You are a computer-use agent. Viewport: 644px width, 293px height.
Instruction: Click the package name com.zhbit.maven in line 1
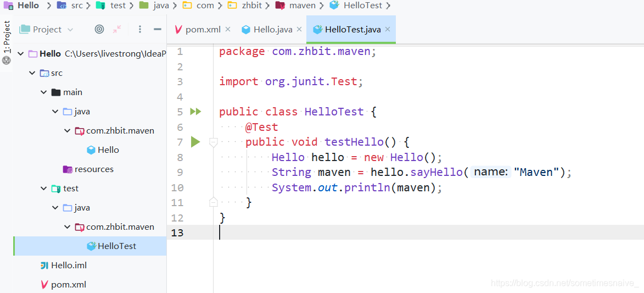[x=321, y=52]
